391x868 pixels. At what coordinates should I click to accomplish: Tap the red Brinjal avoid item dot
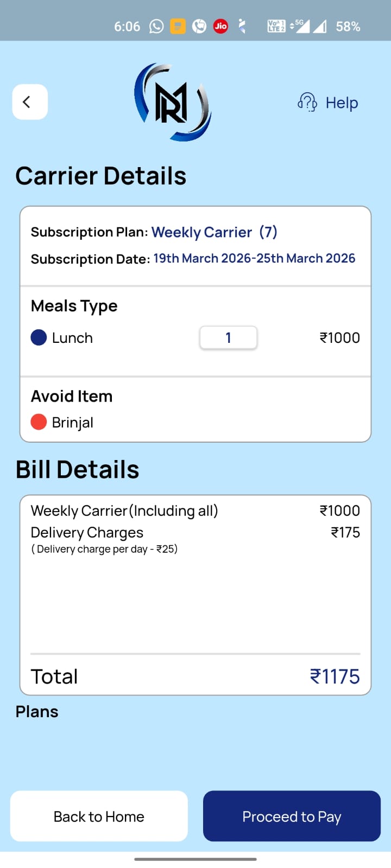click(x=39, y=422)
